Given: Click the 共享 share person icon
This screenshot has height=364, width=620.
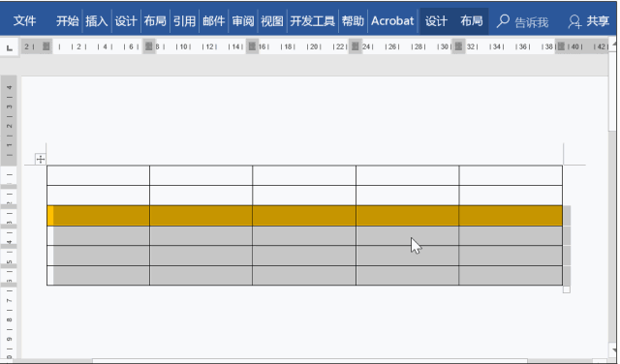Looking at the screenshot, I should (x=574, y=21).
